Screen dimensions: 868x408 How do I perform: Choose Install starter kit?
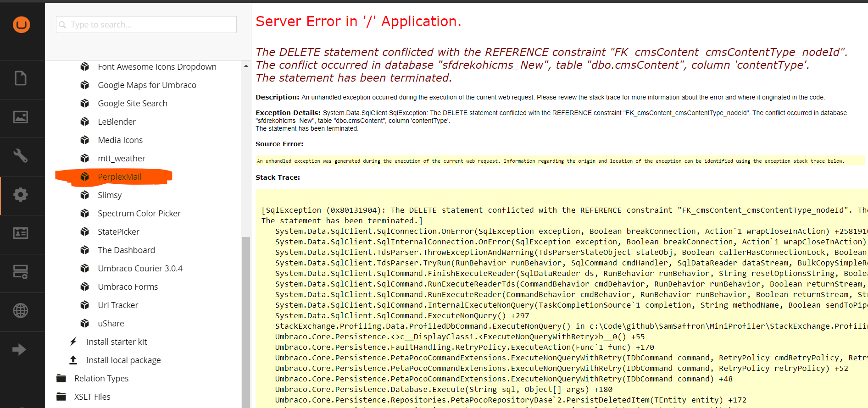[x=117, y=342]
